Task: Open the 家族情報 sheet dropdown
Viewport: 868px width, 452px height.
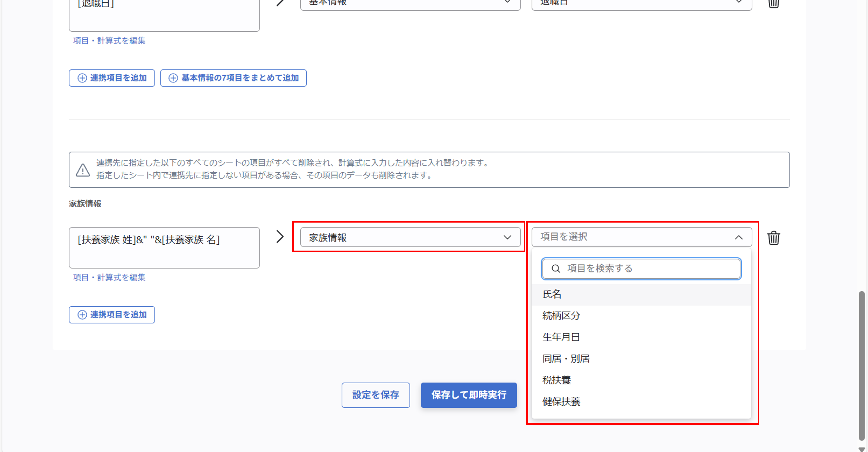Action: (x=410, y=237)
